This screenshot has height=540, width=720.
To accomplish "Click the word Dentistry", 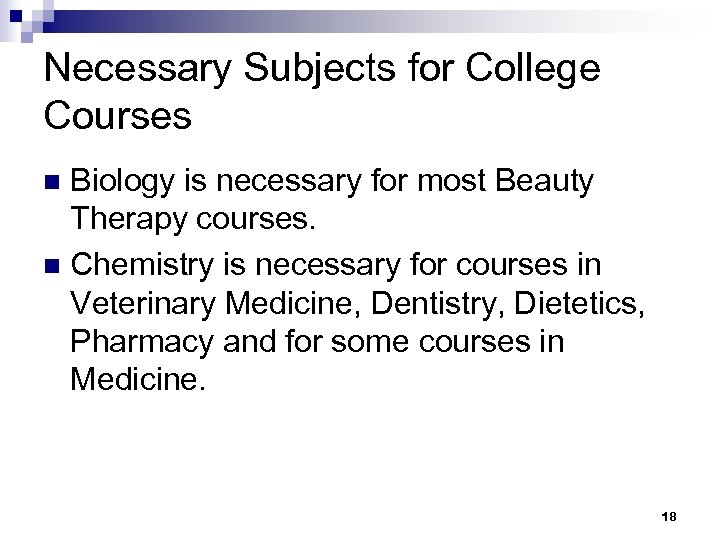I will [428, 304].
